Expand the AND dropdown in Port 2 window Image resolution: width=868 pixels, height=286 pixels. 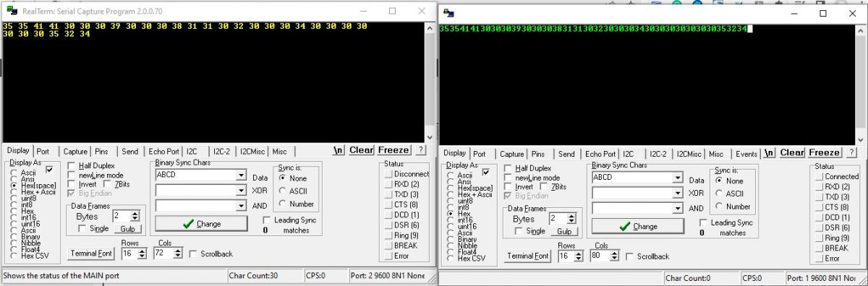[x=241, y=205]
